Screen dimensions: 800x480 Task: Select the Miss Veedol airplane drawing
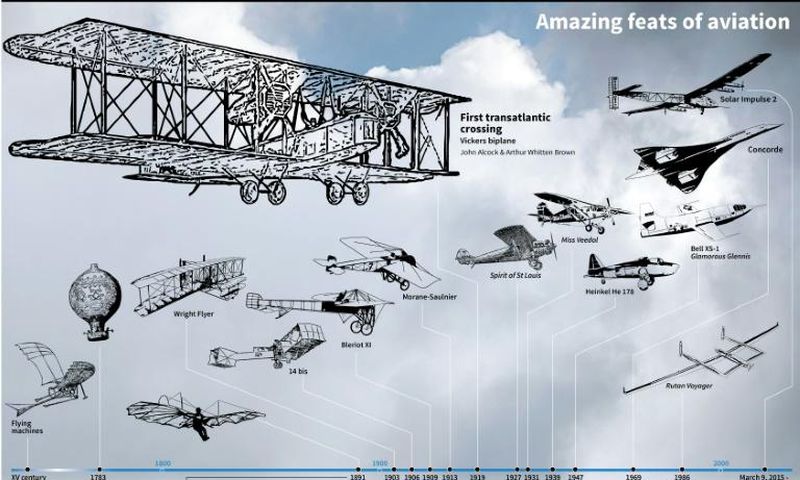pyautogui.click(x=582, y=212)
